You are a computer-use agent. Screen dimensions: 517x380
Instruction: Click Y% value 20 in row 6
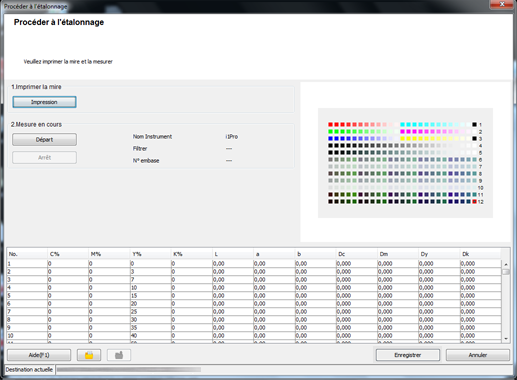[x=150, y=304]
